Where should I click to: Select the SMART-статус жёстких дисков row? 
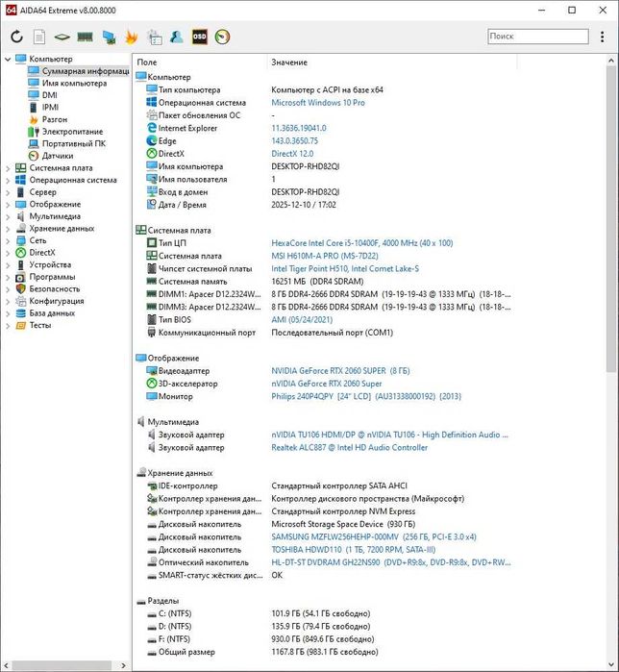coord(326,575)
